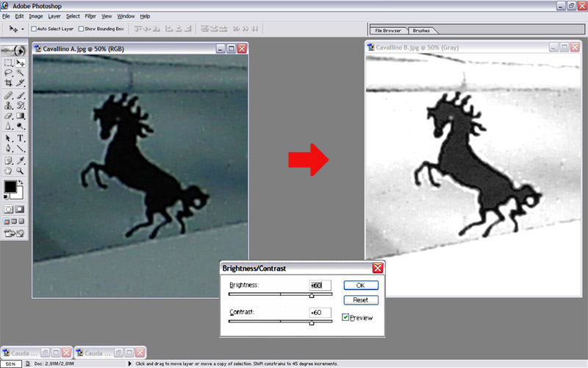588x368 pixels.
Task: Click the Brightness slider handle
Action: coord(312,296)
